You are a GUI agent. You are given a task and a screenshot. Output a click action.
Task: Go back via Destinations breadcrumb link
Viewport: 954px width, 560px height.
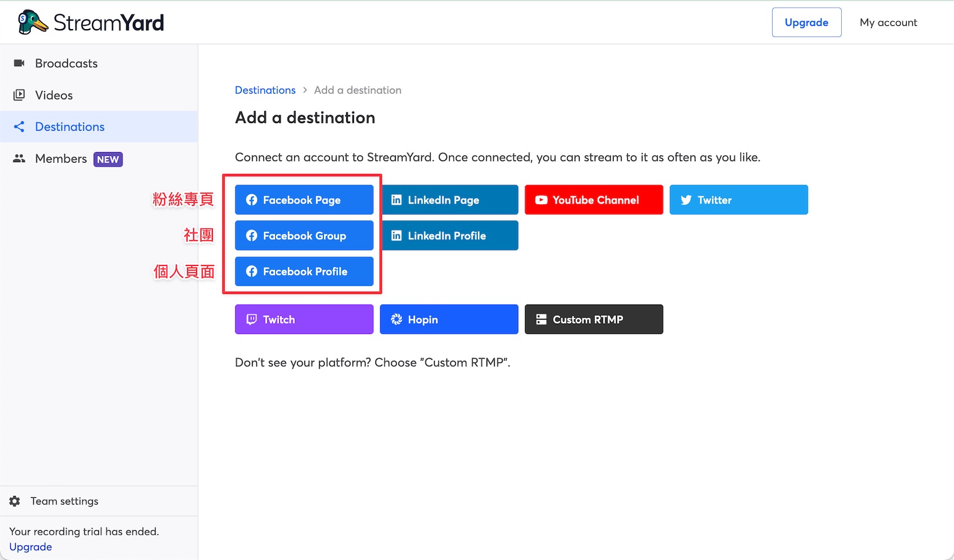pyautogui.click(x=265, y=90)
